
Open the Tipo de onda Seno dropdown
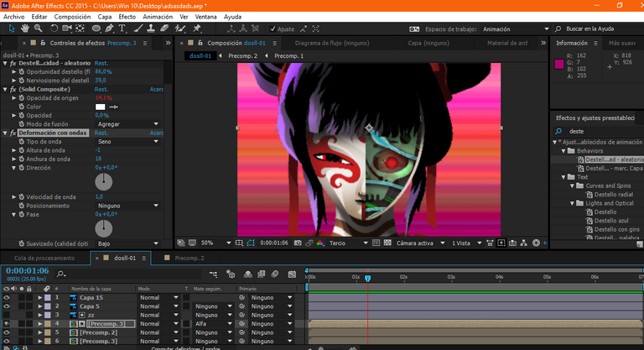tap(127, 142)
